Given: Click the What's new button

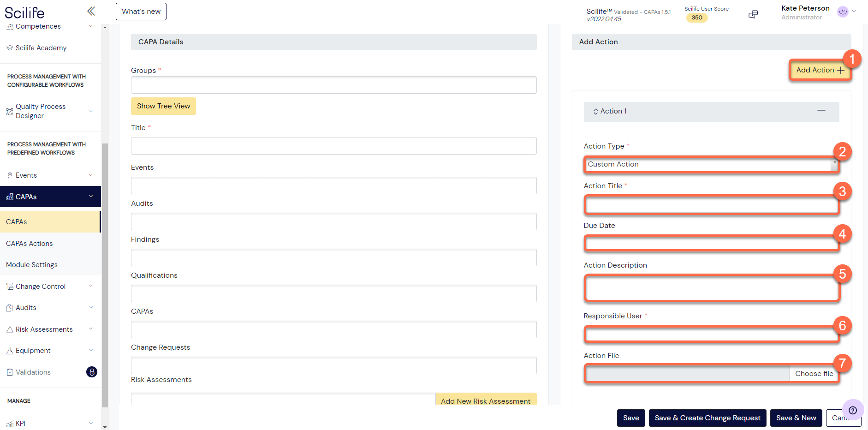Looking at the screenshot, I should (141, 12).
